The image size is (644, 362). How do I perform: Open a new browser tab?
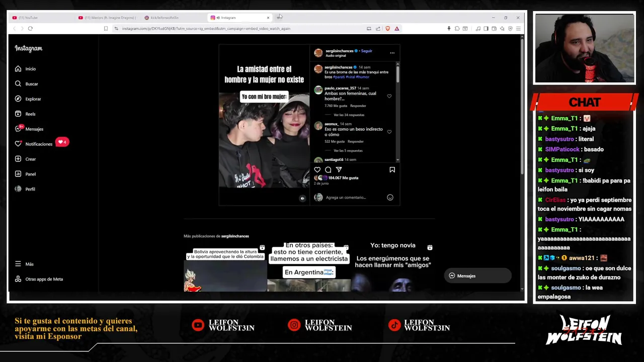click(x=279, y=17)
